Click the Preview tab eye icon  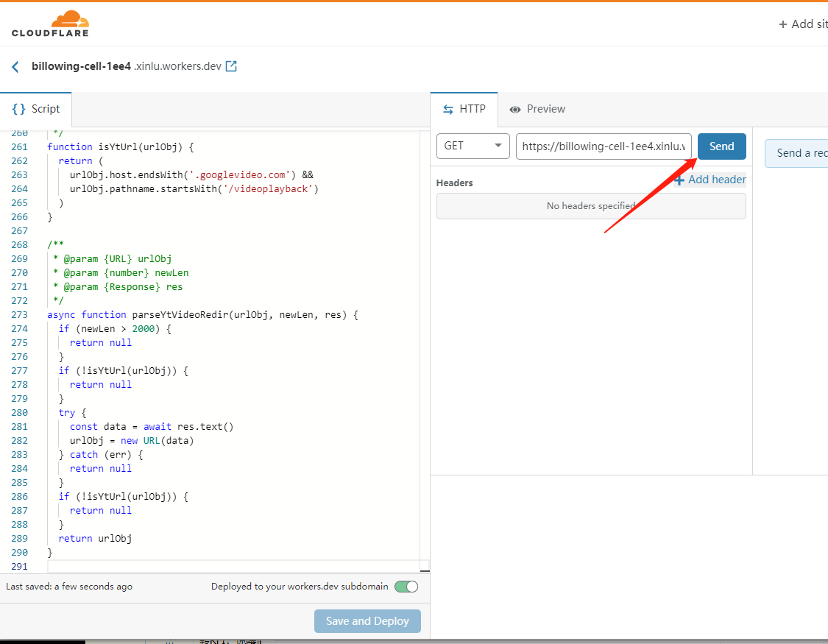[x=515, y=109]
